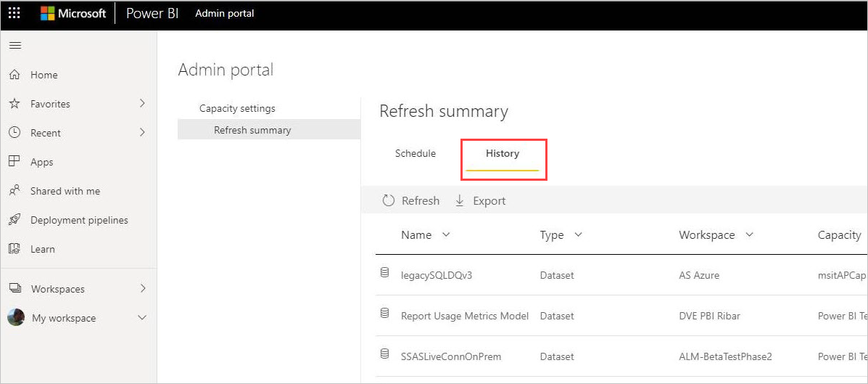Click the Home house icon
The image size is (868, 384).
[x=15, y=75]
